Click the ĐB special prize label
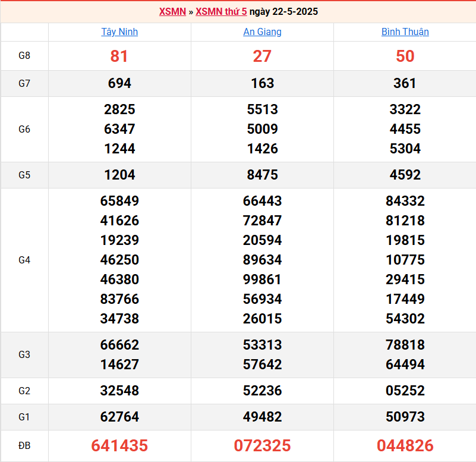 point(24,445)
